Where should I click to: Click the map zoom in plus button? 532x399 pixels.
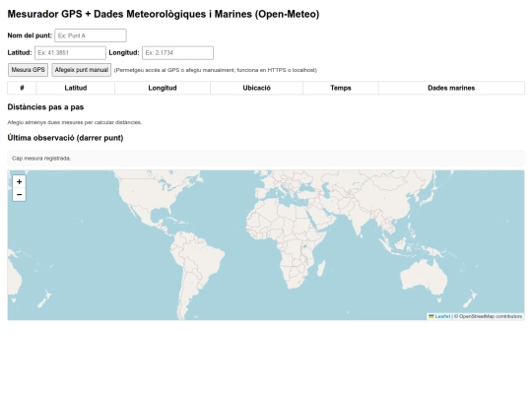coord(19,182)
